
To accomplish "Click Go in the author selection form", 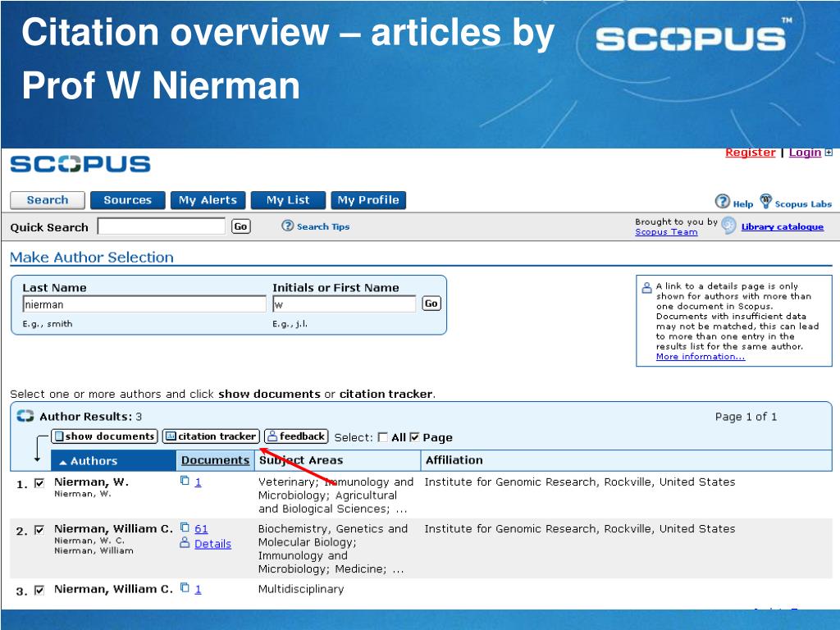I will pos(431,304).
